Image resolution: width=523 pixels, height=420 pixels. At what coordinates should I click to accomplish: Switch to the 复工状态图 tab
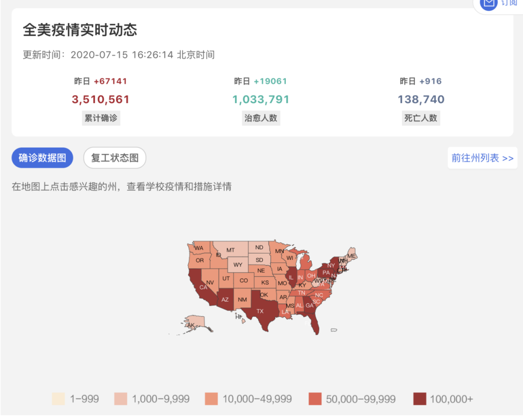click(115, 158)
